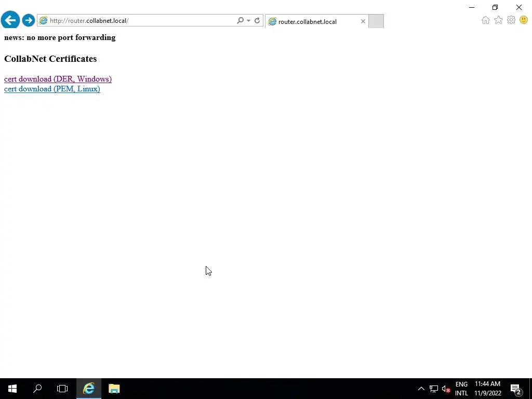Go back with the browser Back arrow
The image size is (532, 399).
click(x=10, y=20)
